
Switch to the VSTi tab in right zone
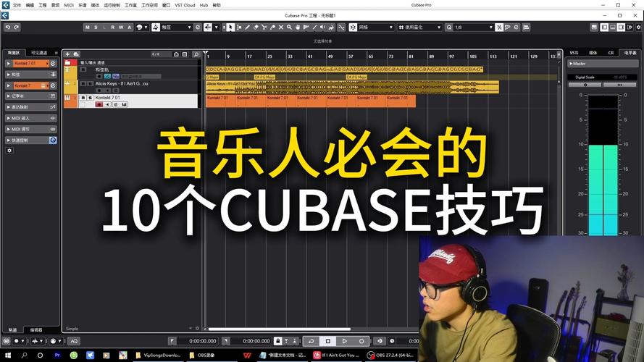coord(574,53)
